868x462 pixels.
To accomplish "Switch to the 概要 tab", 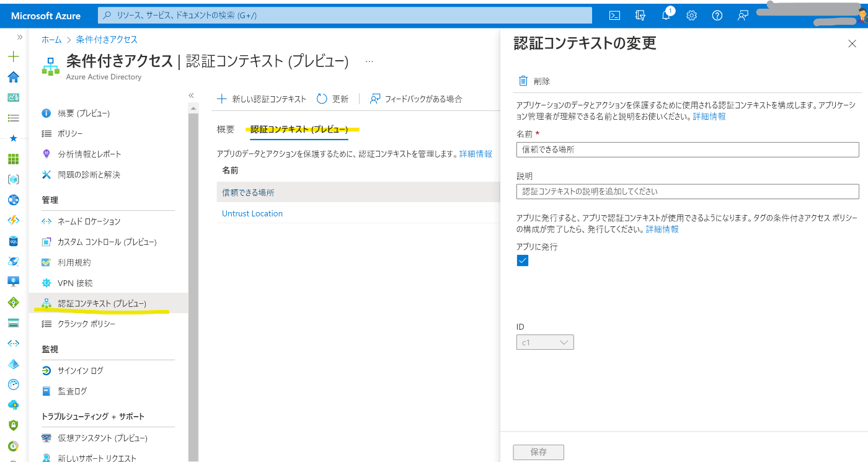I will (x=226, y=129).
